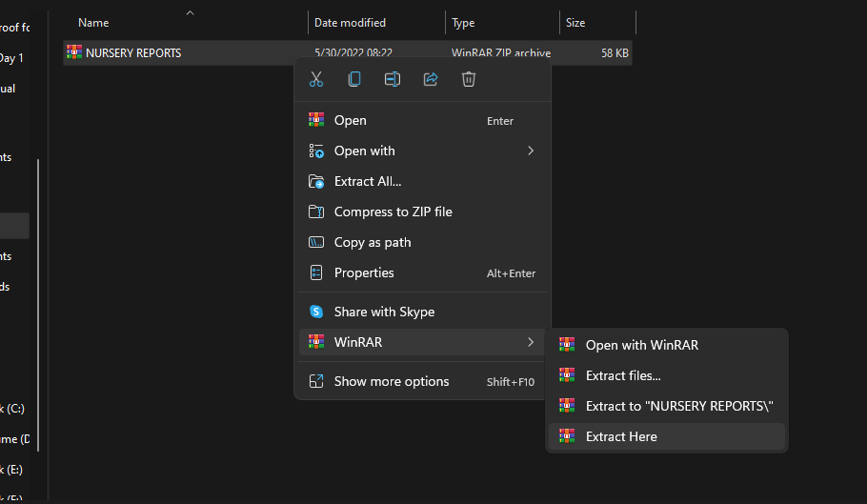Click the WinRAR icon next to Extract Here
The image size is (867, 504).
[567, 436]
